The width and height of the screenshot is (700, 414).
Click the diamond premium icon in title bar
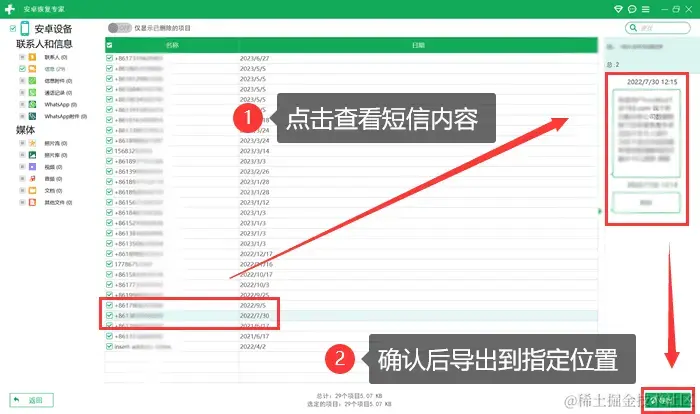[618, 9]
